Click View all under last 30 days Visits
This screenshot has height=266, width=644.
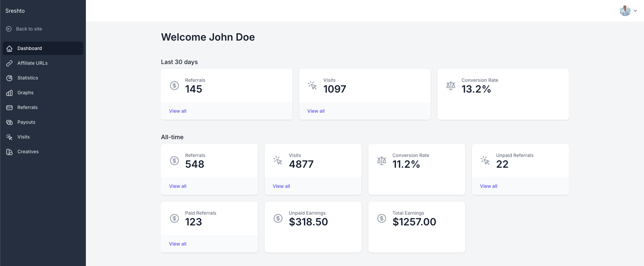(x=316, y=111)
